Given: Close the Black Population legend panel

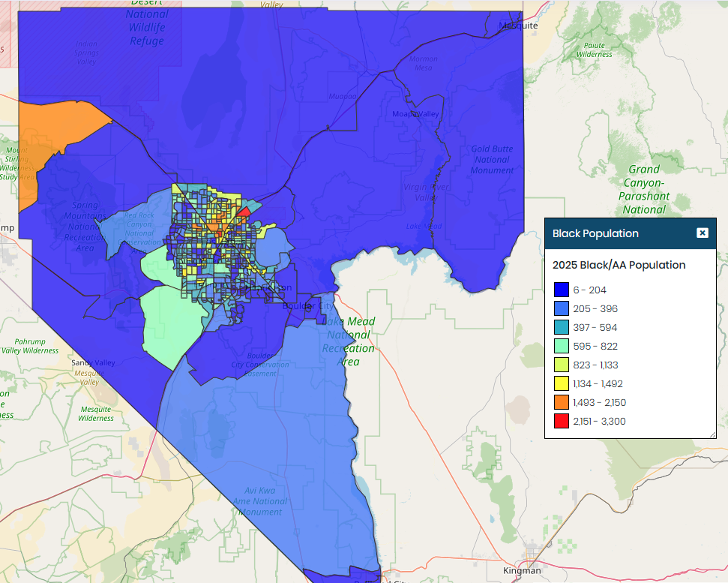Looking at the screenshot, I should pos(702,233).
